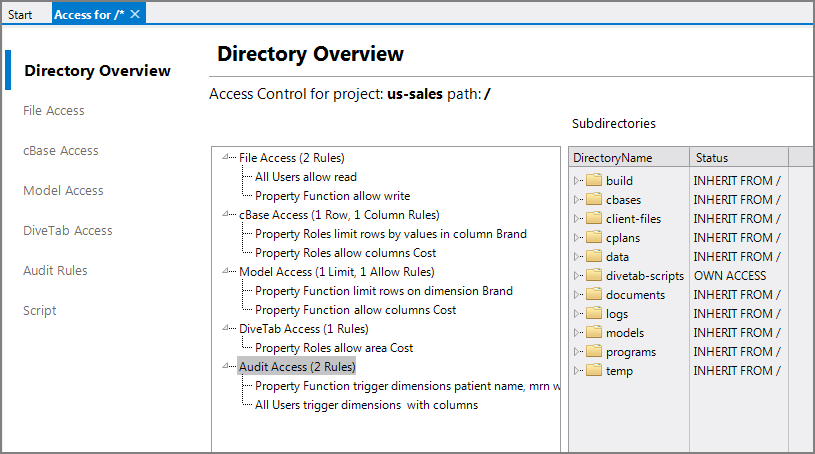Expand the programs subdirectory
This screenshot has height=454, width=815.
pyautogui.click(x=576, y=351)
